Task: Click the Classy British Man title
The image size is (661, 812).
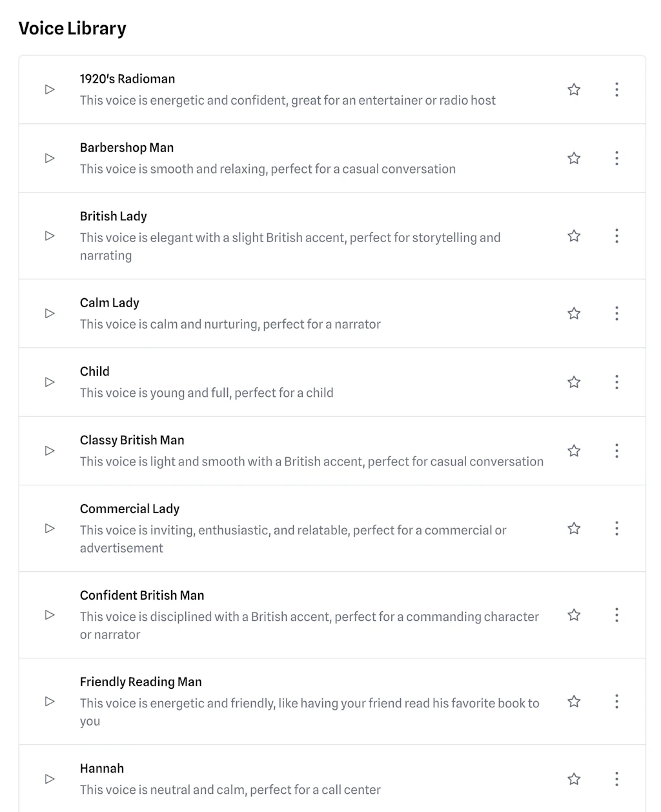Action: (x=132, y=440)
